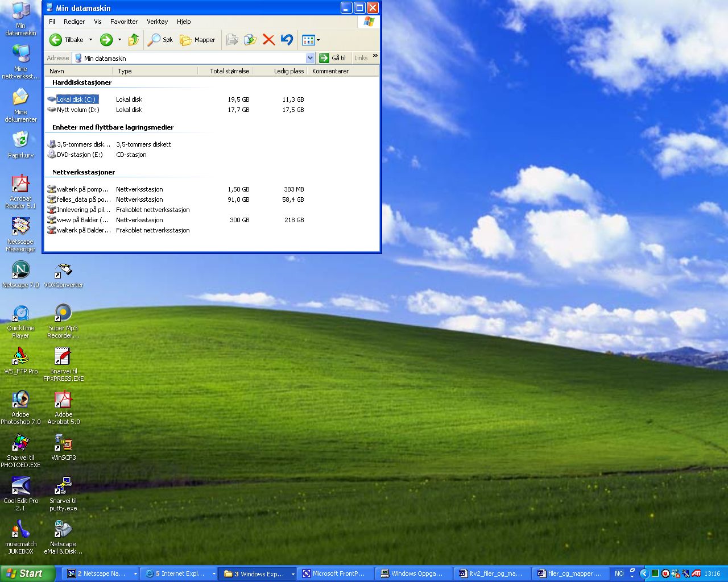728x582 pixels.
Task: Select the Snarvei til putty.exe icon
Action: [63, 494]
